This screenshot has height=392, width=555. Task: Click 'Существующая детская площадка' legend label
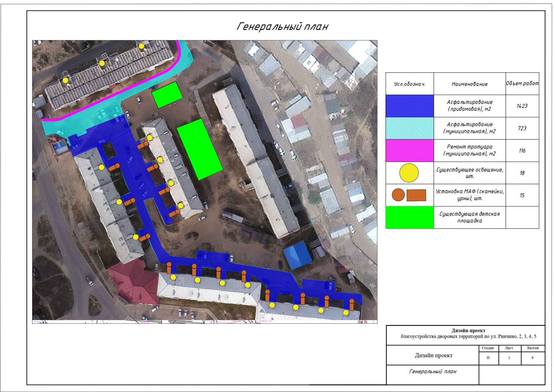[x=469, y=217]
